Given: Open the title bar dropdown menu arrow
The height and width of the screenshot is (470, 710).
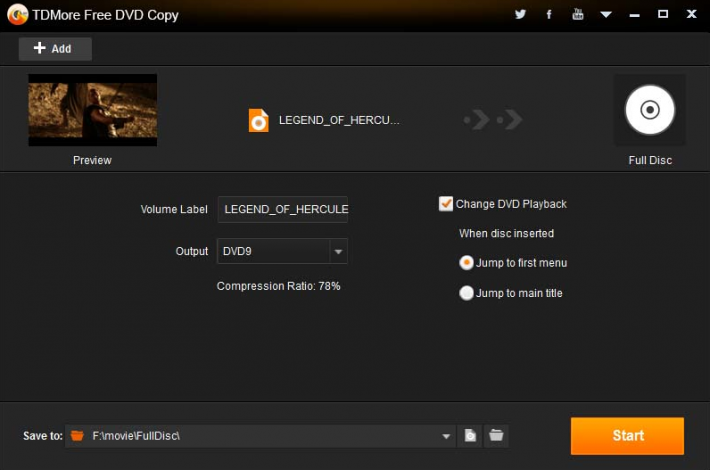Looking at the screenshot, I should pos(606,14).
